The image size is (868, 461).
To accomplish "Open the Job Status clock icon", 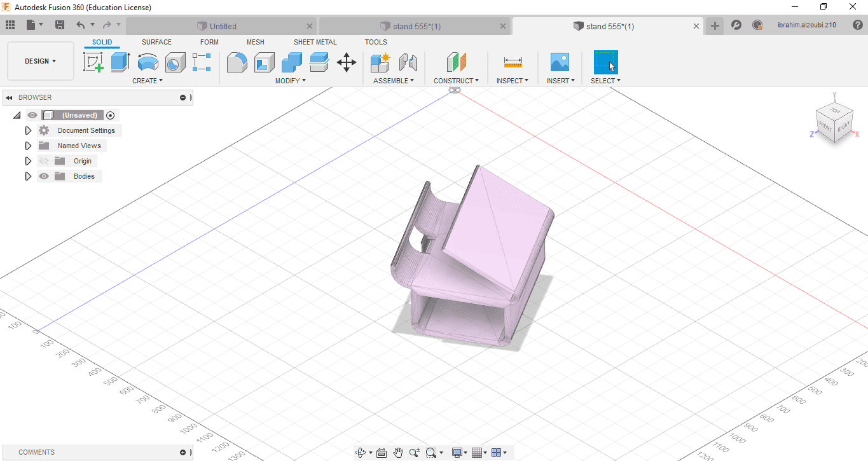I will (757, 25).
